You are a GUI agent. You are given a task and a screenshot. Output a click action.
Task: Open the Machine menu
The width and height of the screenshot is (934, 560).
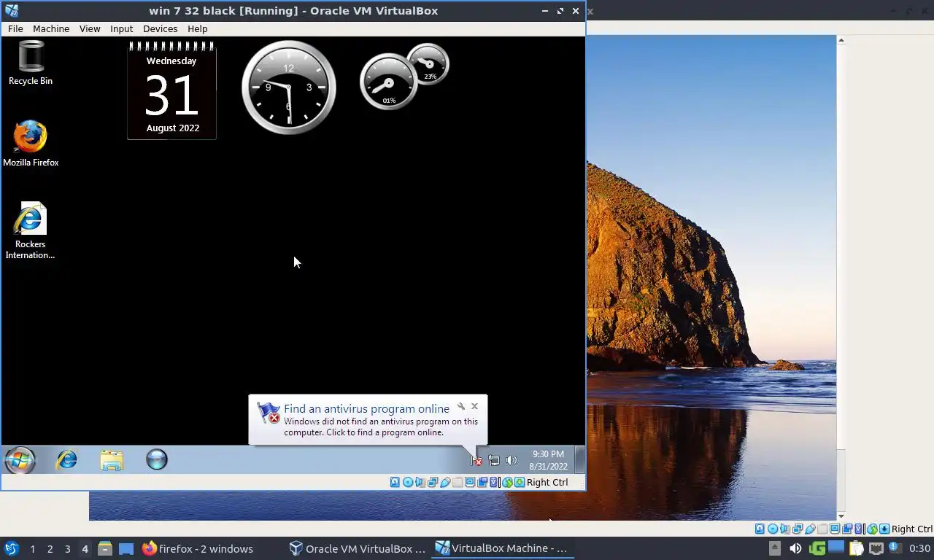[51, 28]
